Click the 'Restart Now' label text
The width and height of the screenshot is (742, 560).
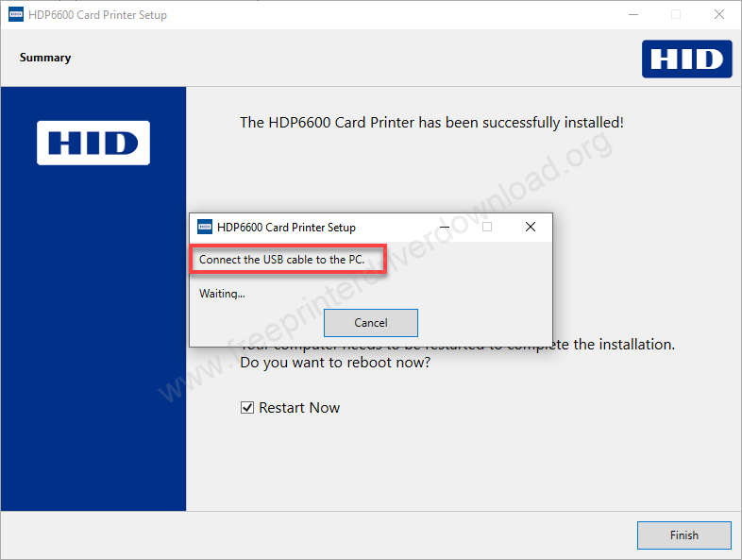tap(299, 408)
